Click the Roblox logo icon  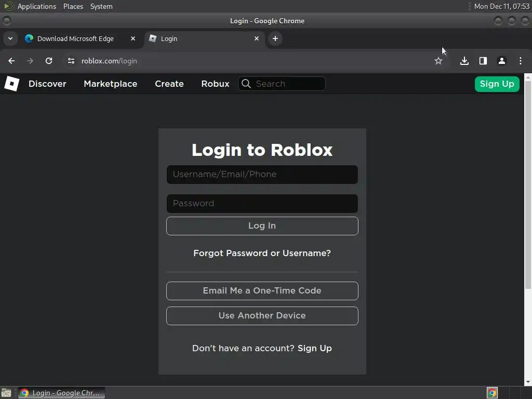point(11,84)
